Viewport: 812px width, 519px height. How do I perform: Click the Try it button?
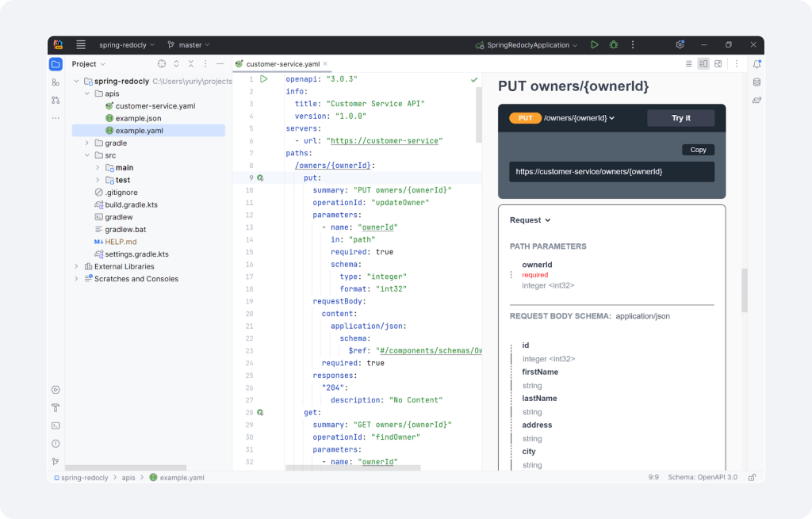(x=680, y=118)
